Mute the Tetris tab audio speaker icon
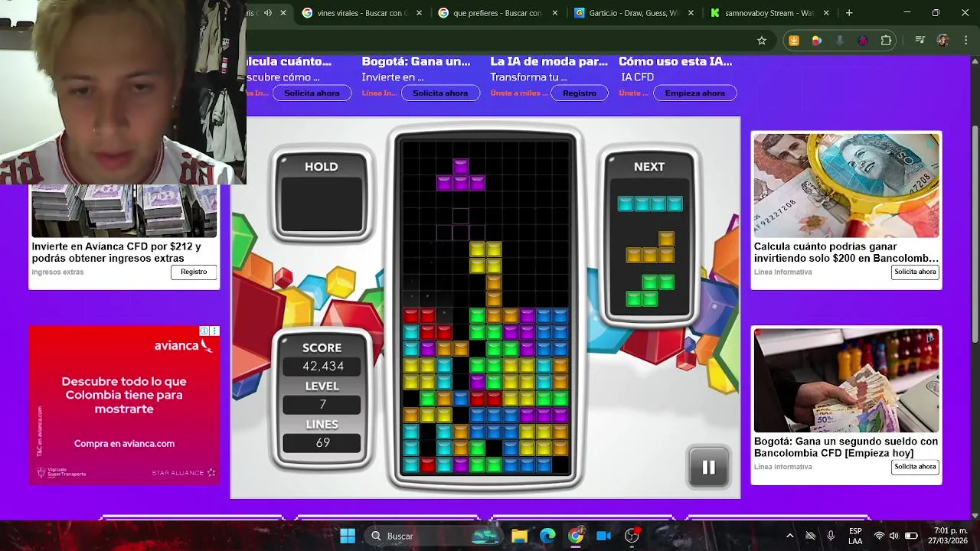Screen dimensions: 980x551 coord(268,13)
